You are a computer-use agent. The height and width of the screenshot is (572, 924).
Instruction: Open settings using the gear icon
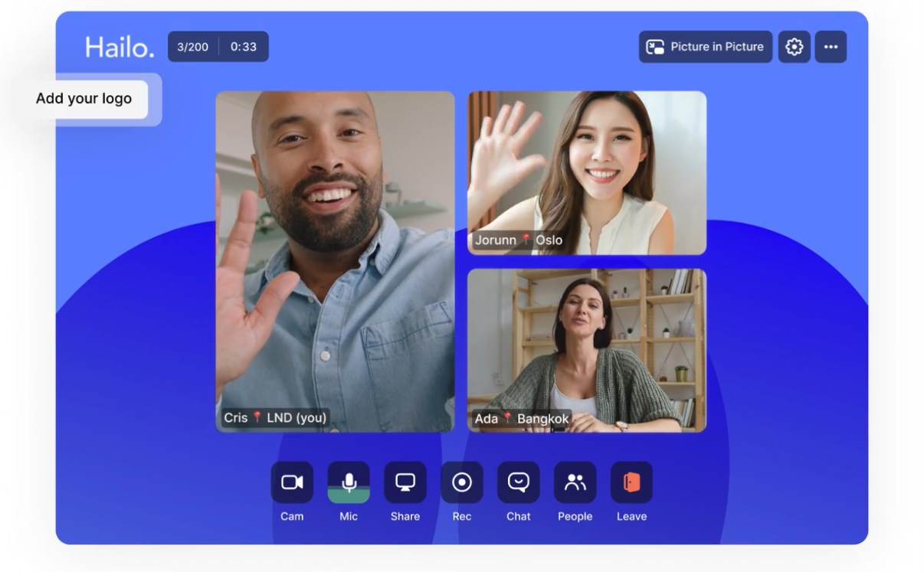point(795,47)
